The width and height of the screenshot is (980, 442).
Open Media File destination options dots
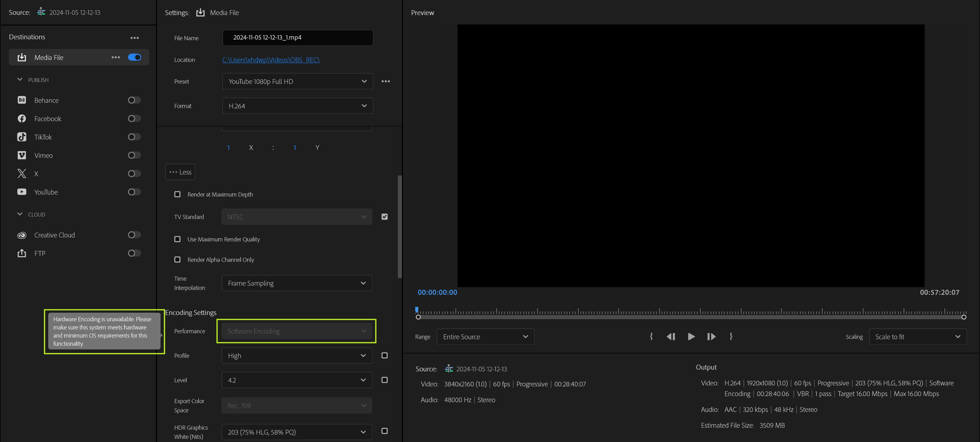point(116,57)
